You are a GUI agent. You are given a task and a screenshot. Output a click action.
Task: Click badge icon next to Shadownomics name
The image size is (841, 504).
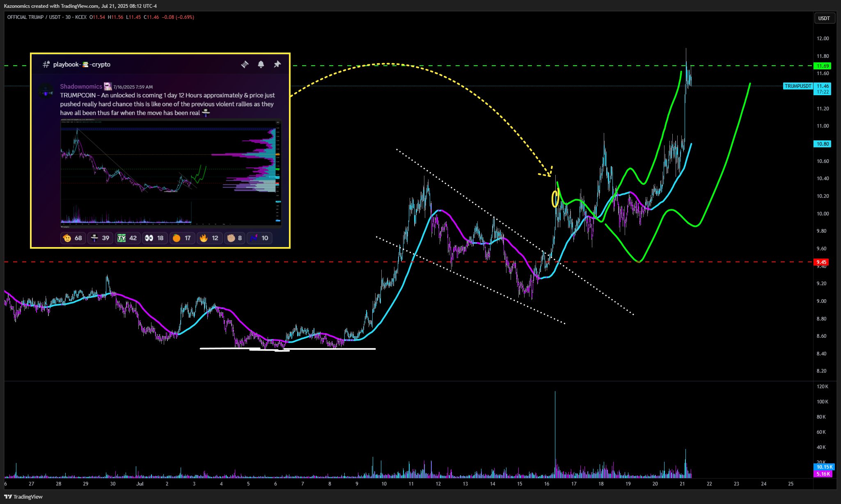coord(108,86)
